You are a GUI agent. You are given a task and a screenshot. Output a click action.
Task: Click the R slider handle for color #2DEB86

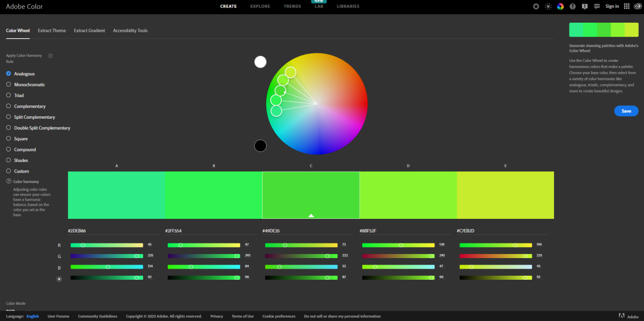(x=84, y=245)
